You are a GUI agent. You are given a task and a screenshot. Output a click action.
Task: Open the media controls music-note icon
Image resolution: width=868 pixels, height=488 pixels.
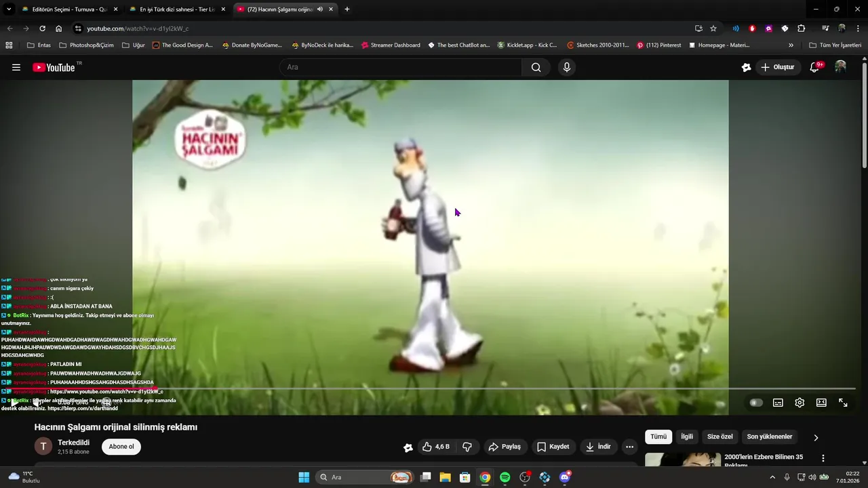[825, 28]
